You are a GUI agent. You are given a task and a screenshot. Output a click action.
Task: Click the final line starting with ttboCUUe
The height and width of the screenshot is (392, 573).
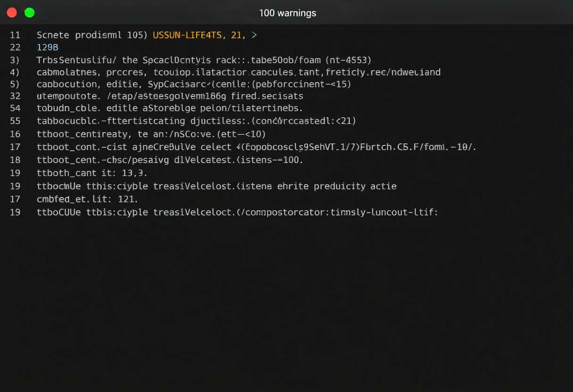tap(237, 212)
